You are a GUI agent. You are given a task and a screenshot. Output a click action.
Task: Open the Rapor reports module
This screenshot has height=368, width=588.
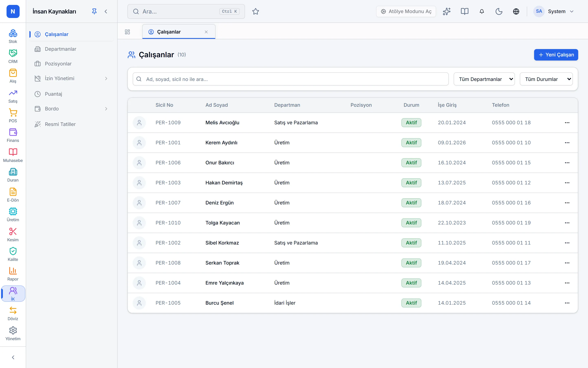click(13, 274)
